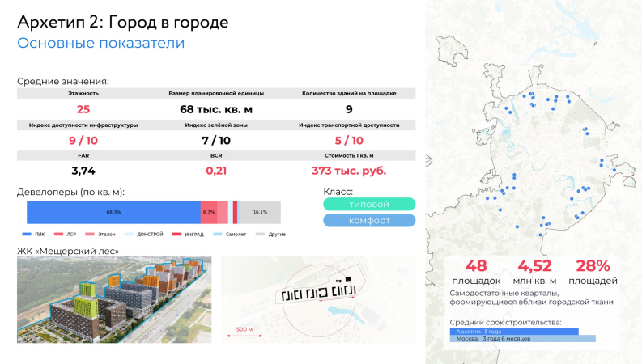The image size is (642, 364).
Task: Click the 500 м scale arrow
Action: [241, 335]
